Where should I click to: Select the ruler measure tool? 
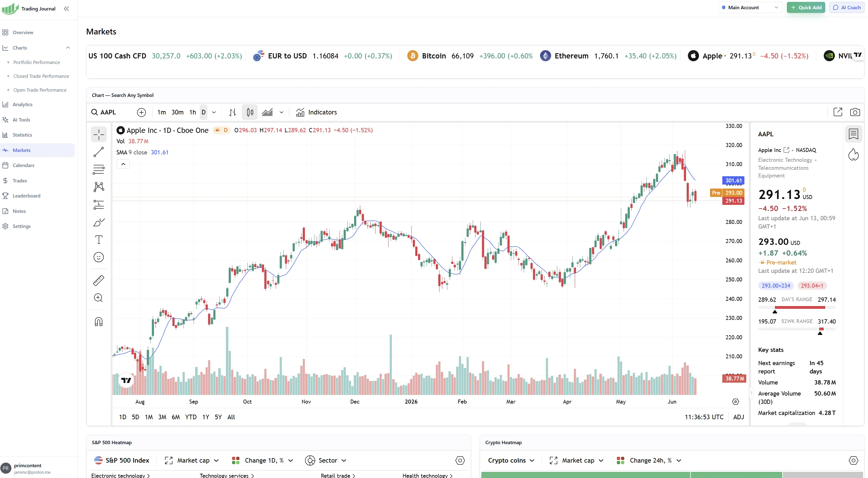pos(98,281)
